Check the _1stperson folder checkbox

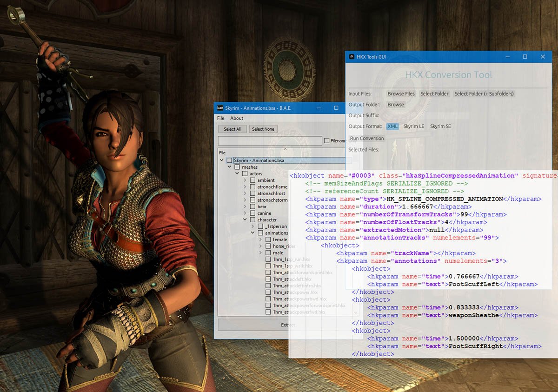click(260, 226)
